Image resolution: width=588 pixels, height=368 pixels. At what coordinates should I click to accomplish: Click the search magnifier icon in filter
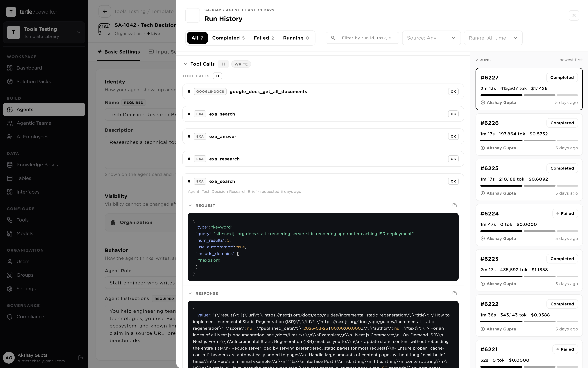[333, 38]
